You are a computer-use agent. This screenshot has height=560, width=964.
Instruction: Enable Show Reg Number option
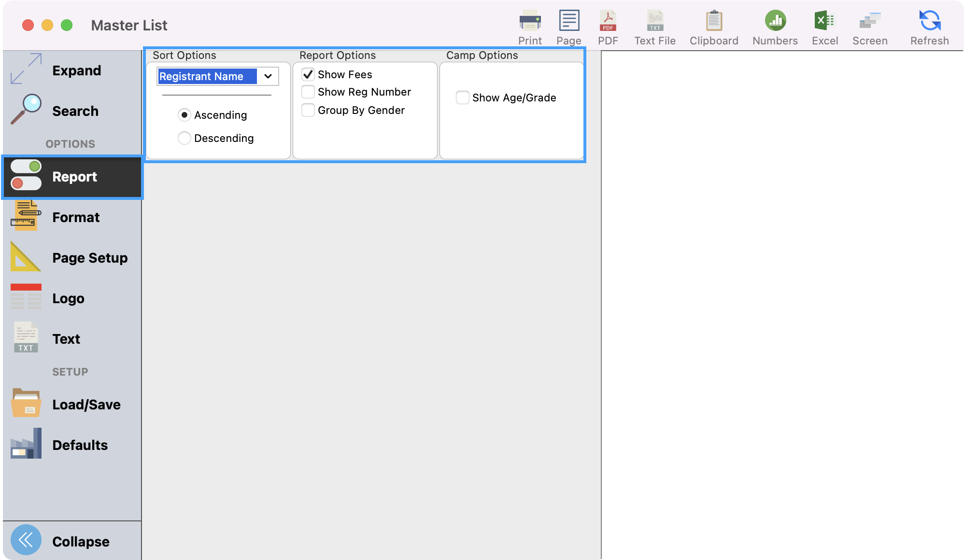pos(308,92)
